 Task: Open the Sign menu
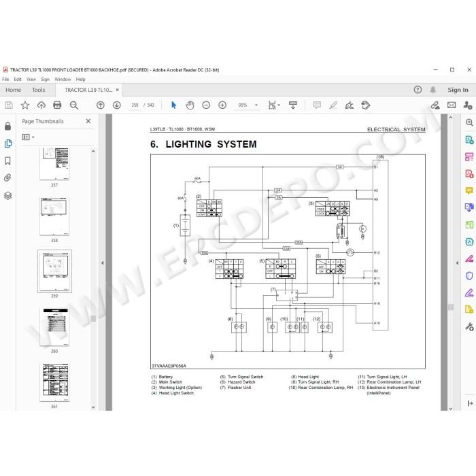tap(46, 80)
